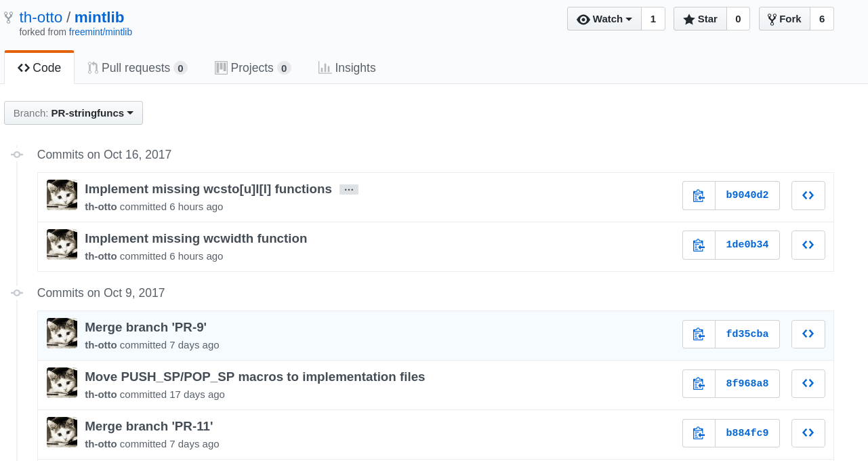The width and height of the screenshot is (868, 461).
Task: View watchers count 1
Action: [x=653, y=19]
